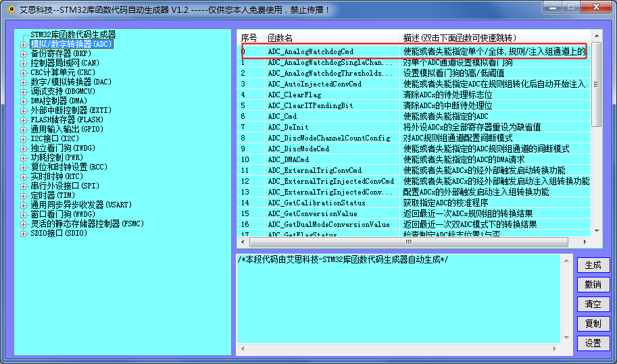Select the ADC_GetDualModeConversionValue row
The width and height of the screenshot is (617, 364).
(x=414, y=224)
